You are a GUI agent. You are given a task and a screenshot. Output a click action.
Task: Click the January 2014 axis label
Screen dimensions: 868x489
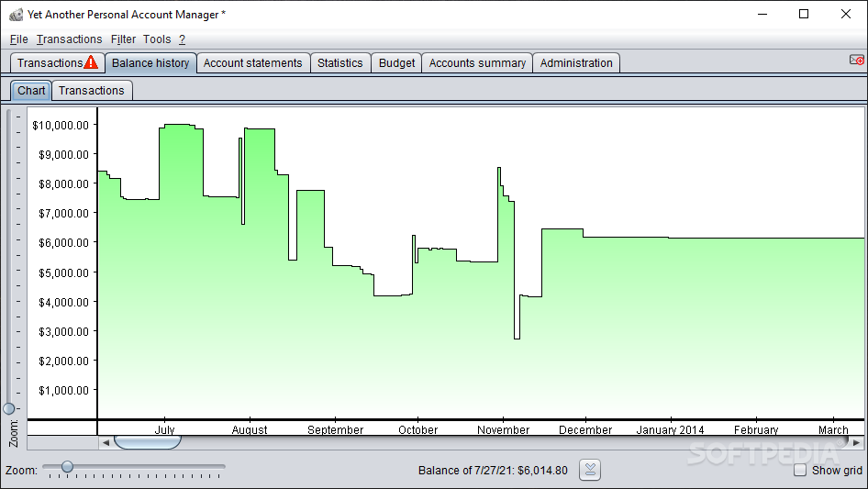point(670,429)
